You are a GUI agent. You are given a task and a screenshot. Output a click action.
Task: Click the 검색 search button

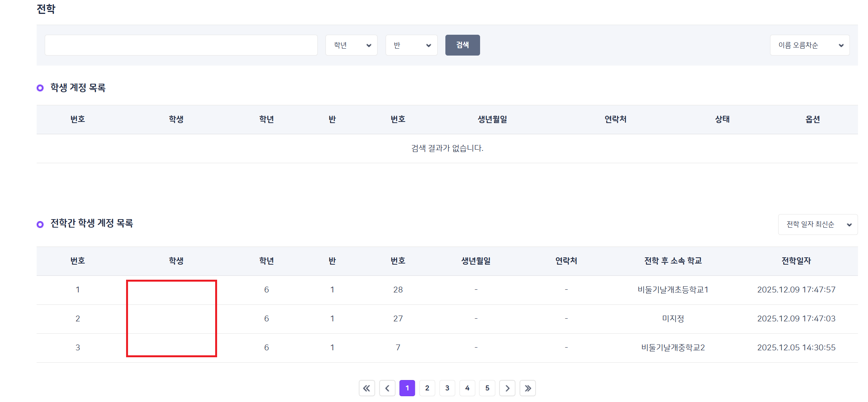(x=462, y=45)
